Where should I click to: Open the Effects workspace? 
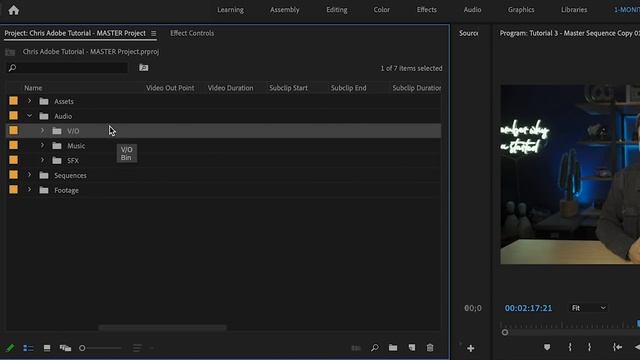coord(427,10)
